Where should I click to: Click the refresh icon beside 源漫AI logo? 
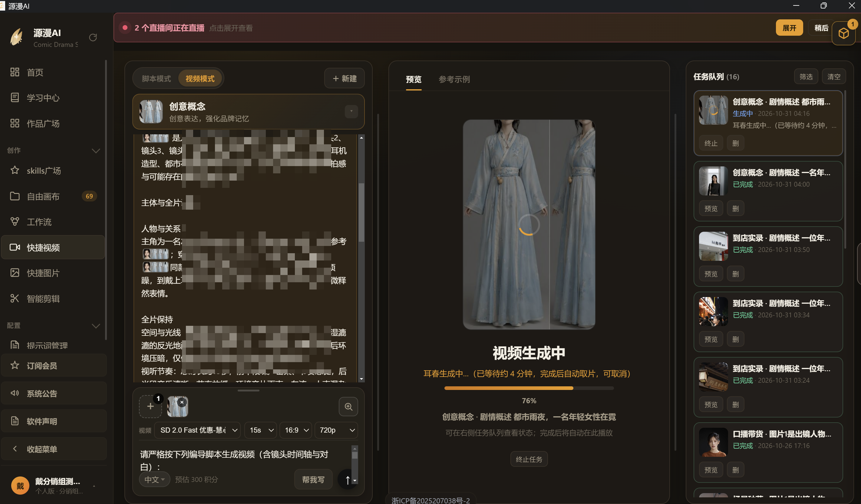coord(93,37)
